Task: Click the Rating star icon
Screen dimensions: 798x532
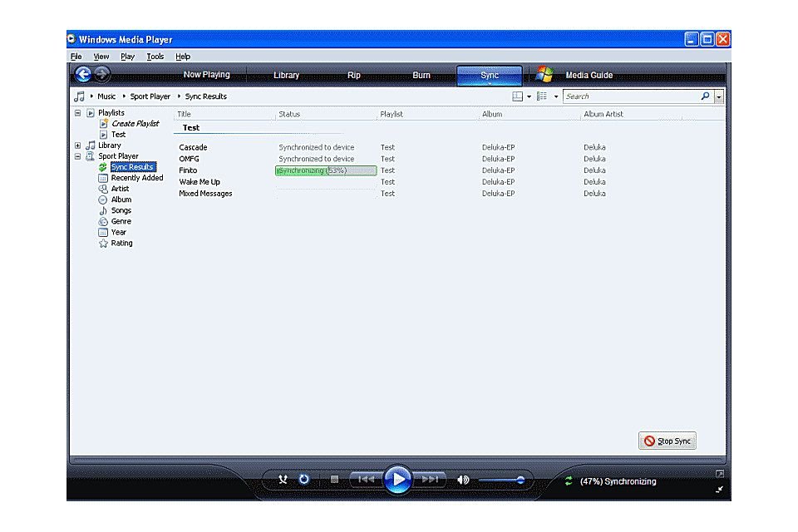Action: click(x=103, y=244)
